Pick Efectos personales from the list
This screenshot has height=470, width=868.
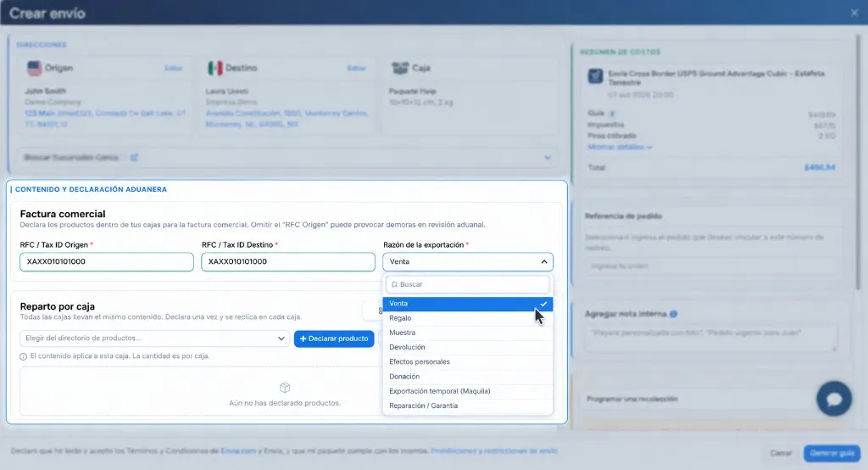[468, 362]
